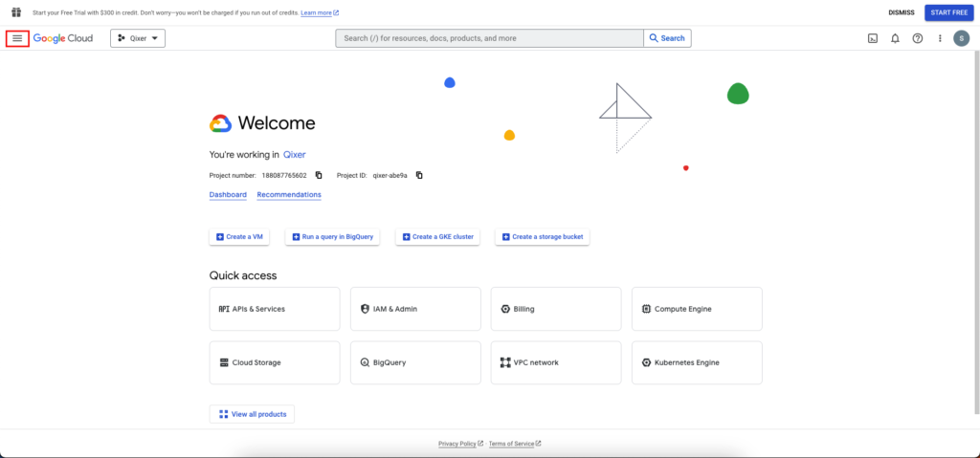Viewport: 980px width, 458px height.
Task: Click the page vertical scrollbar
Action: [977, 231]
